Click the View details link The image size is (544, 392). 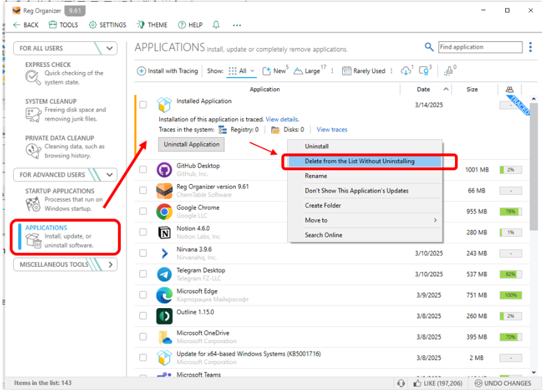pos(282,120)
